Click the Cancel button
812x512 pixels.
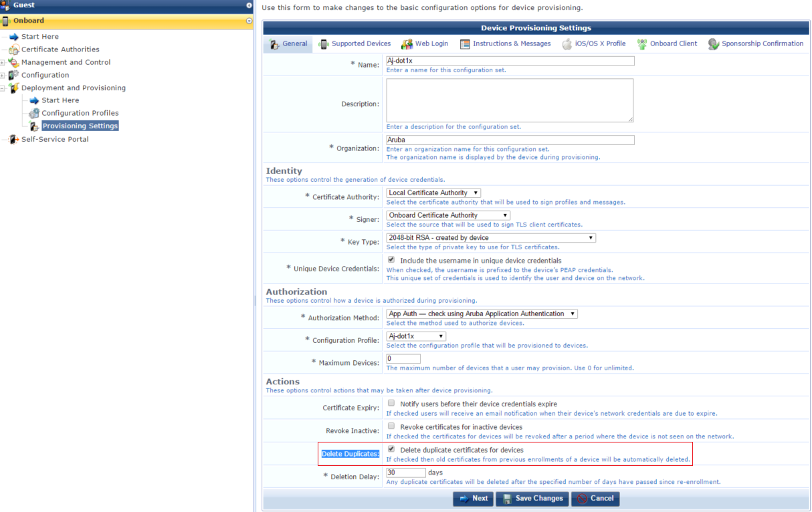(x=595, y=499)
